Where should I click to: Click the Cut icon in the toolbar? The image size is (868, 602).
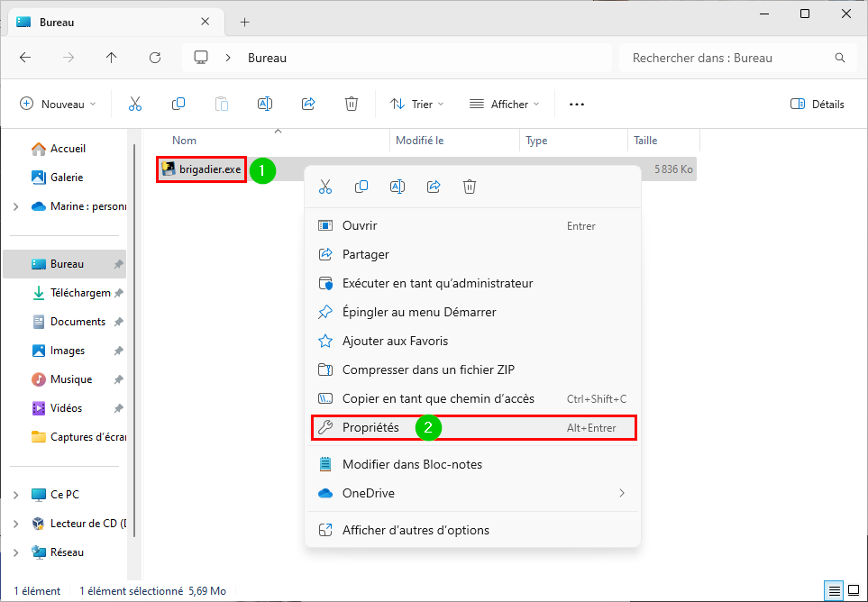[x=135, y=104]
